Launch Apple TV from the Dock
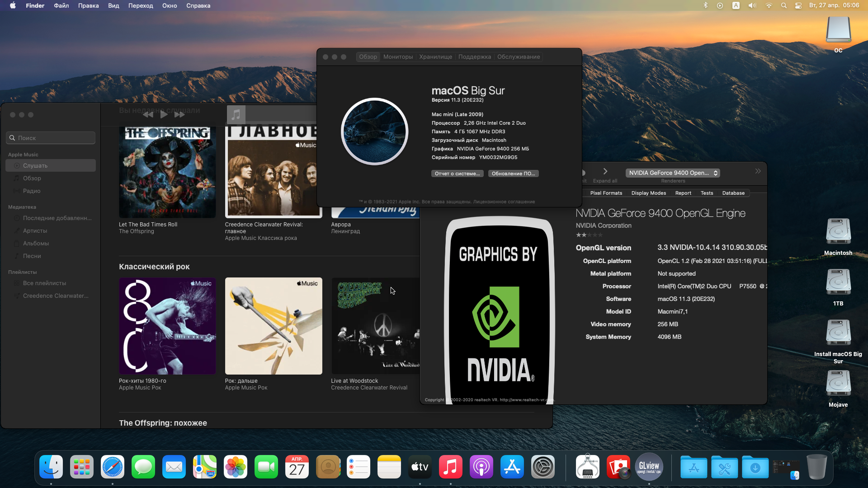 point(420,467)
